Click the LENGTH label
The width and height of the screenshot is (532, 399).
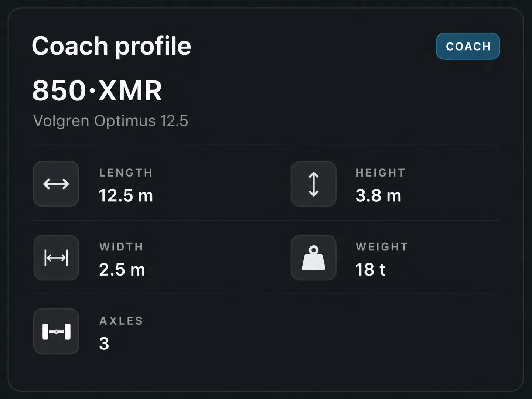coord(126,173)
